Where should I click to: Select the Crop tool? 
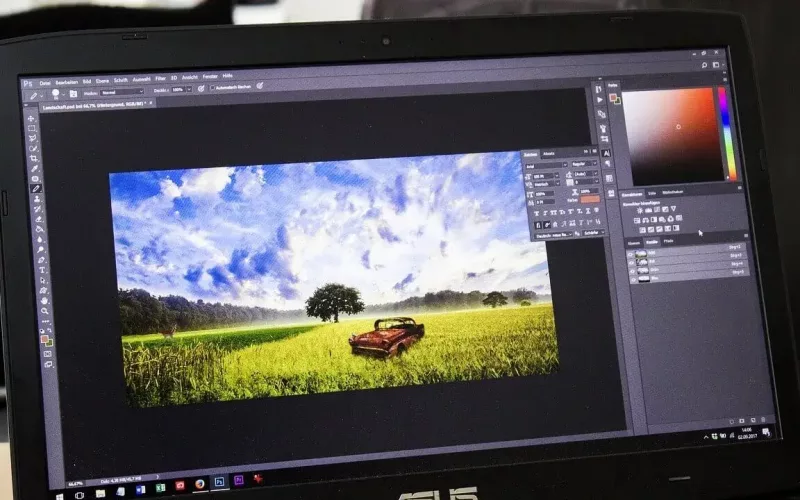click(34, 158)
